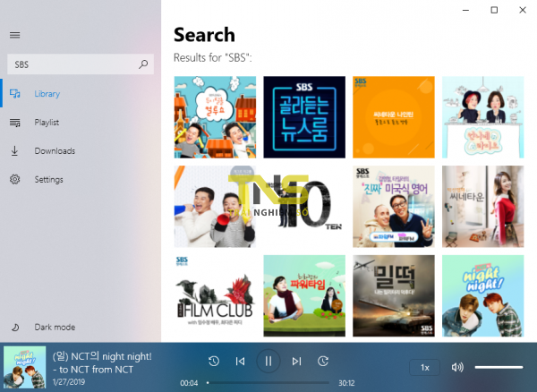Mute the volume speaker icon

point(457,367)
